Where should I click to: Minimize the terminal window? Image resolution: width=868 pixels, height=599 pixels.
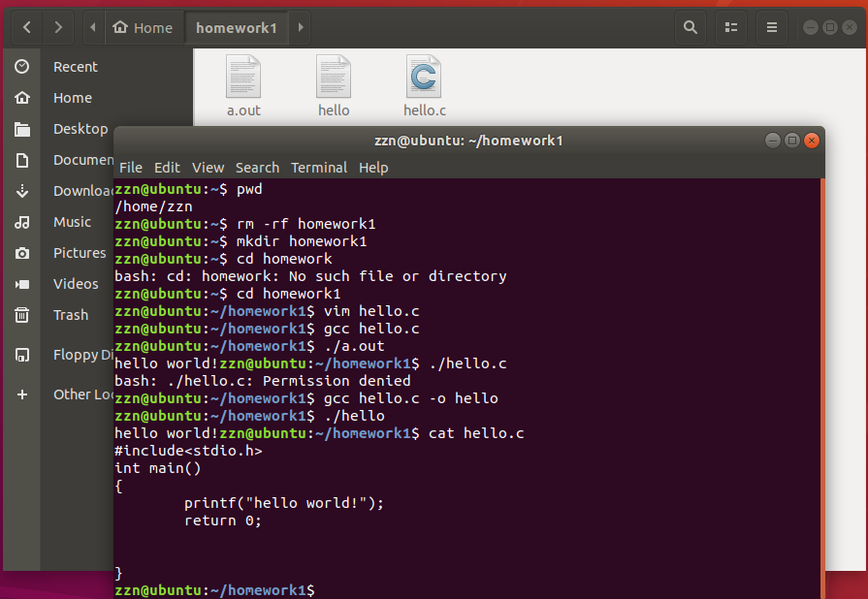[773, 141]
